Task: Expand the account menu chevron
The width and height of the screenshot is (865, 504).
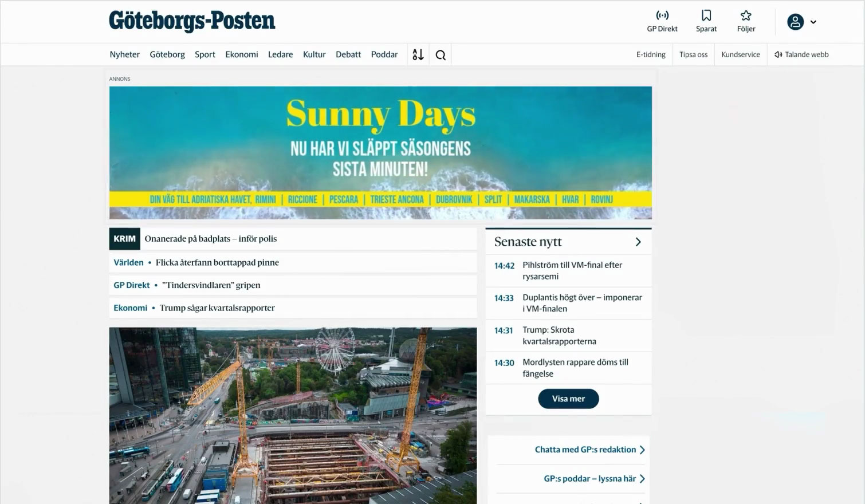Action: (813, 22)
